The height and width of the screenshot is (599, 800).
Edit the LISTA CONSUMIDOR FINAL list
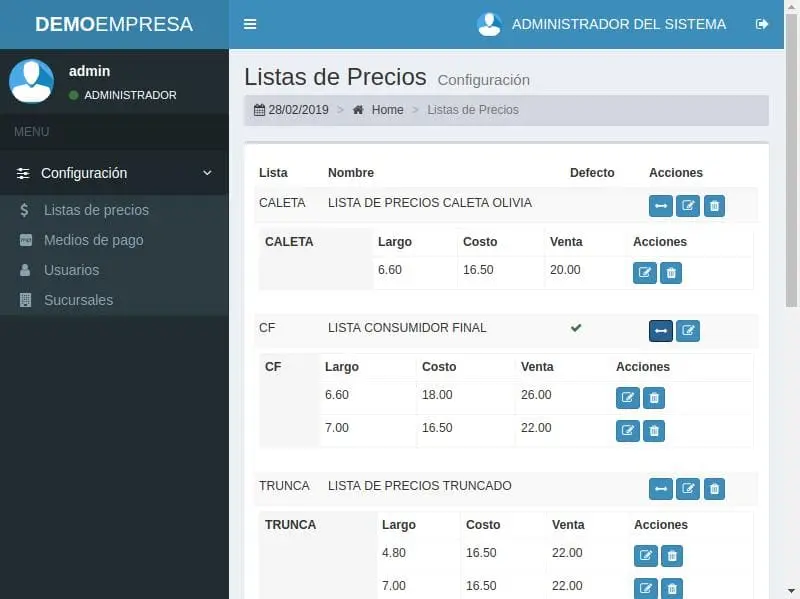coord(688,331)
